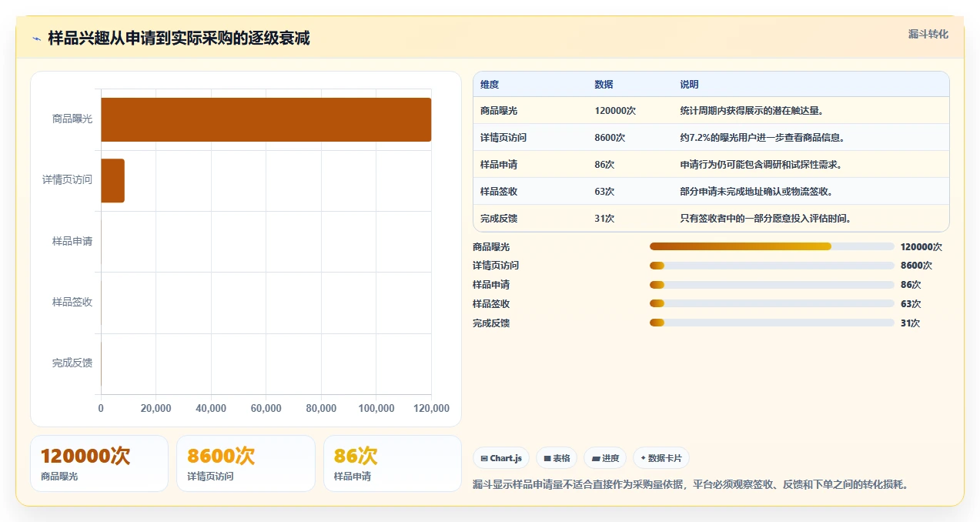This screenshot has height=522, width=980.
Task: Click the 8600次 table cell
Action: pos(610,138)
